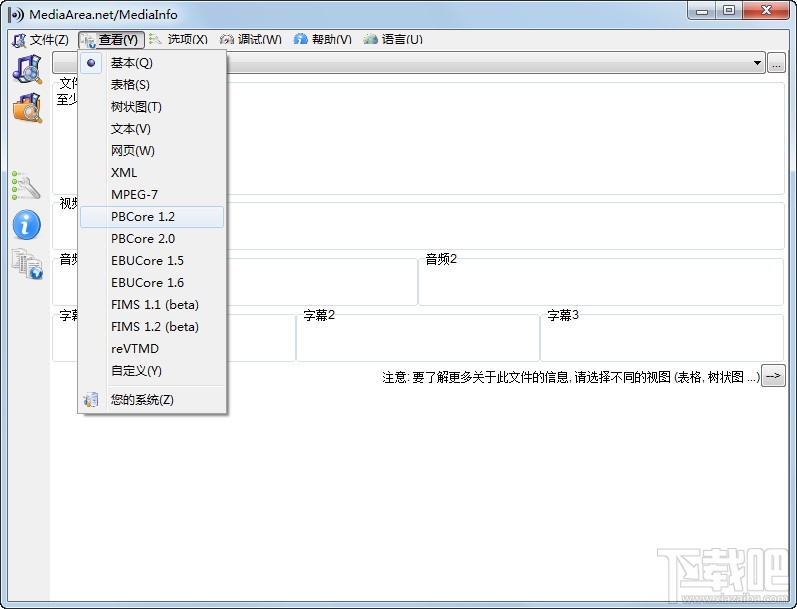
Task: Expand the file selection dropdown arrow
Action: click(757, 63)
